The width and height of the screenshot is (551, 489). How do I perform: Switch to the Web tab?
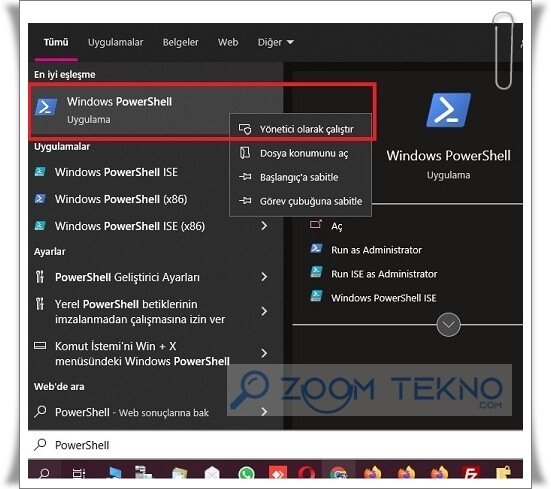point(228,42)
